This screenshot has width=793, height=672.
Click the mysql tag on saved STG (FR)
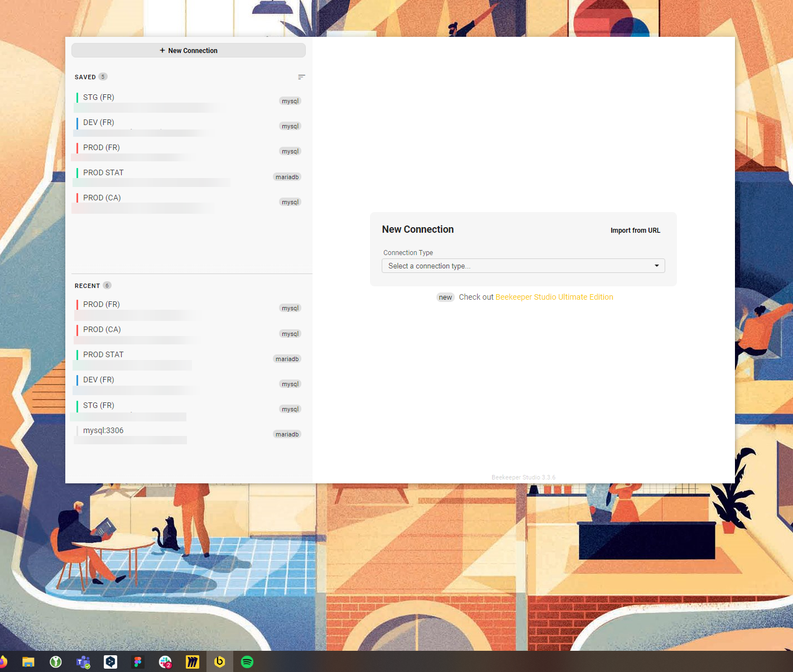[x=290, y=101]
